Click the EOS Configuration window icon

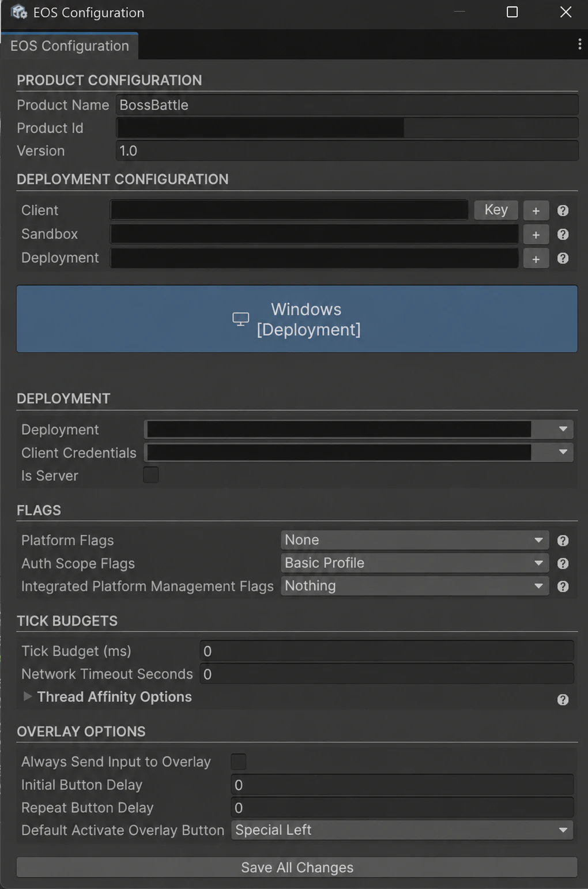coord(18,12)
